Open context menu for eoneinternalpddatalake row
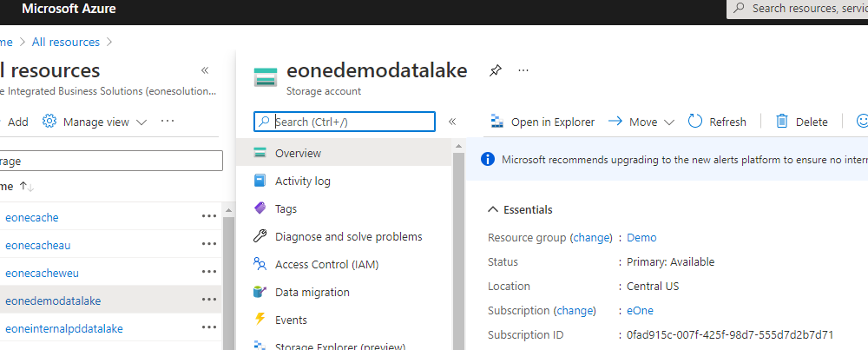The width and height of the screenshot is (868, 350). [x=209, y=327]
